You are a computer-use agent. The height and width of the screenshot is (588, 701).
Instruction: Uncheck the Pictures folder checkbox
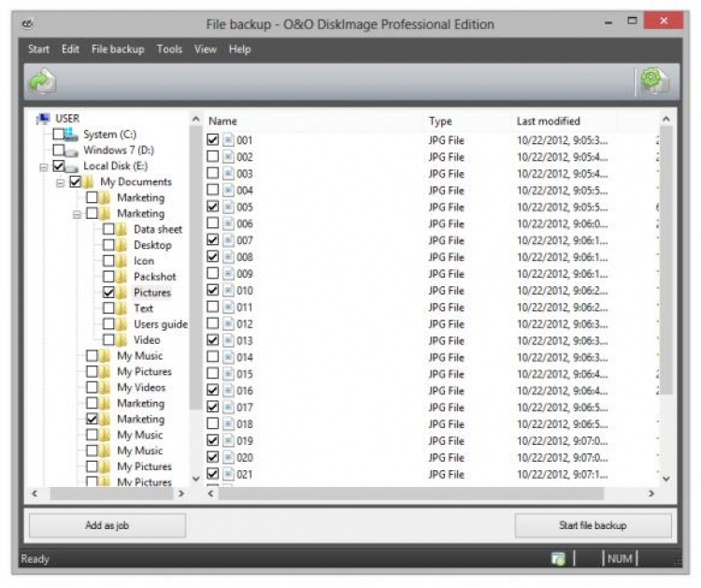(108, 293)
